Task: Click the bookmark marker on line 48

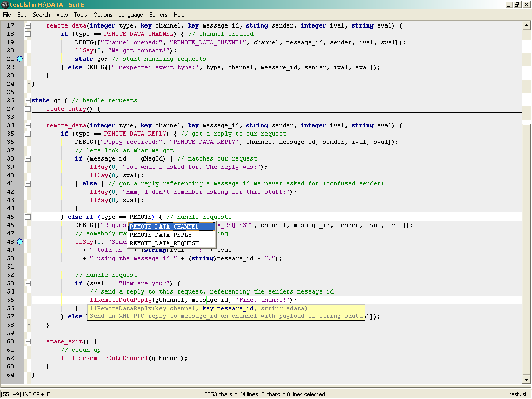Action: [x=20, y=242]
